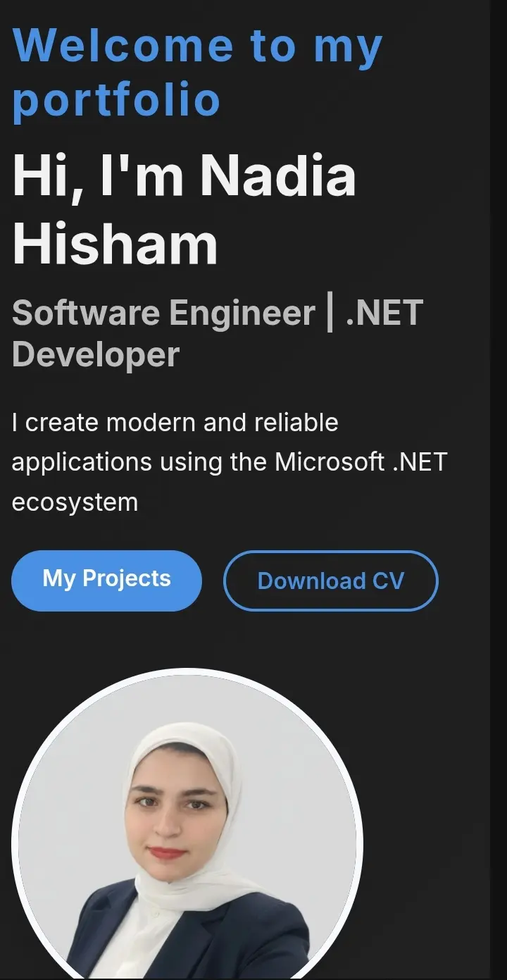The height and width of the screenshot is (980, 507).
Task: Click '.NET' in the gray subtitle
Action: coord(384,313)
